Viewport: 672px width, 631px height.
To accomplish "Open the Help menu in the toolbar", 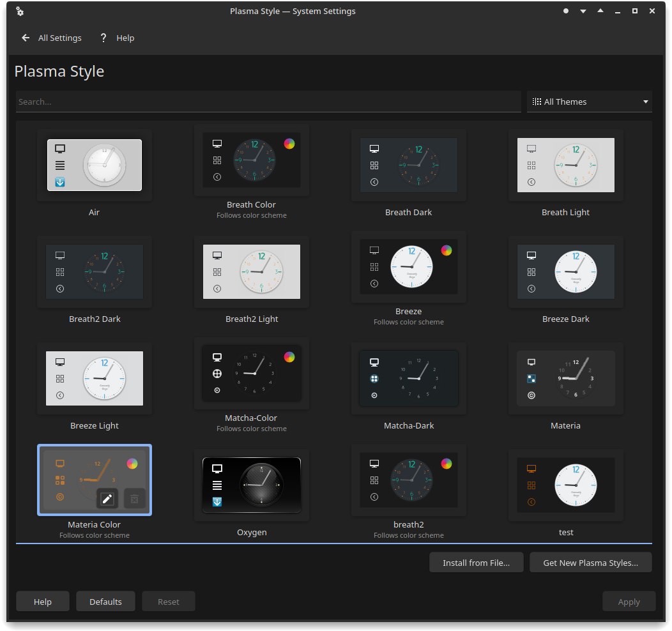I will pos(118,38).
